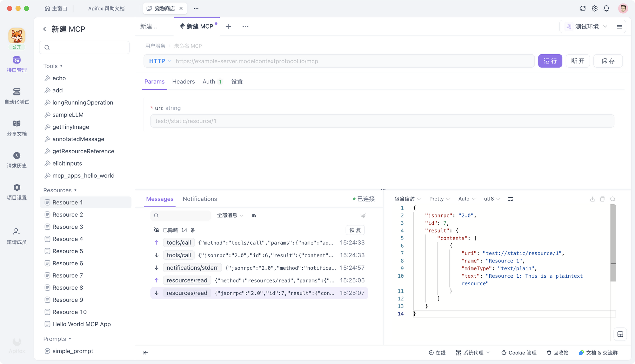The height and width of the screenshot is (364, 635).
Task: Expand the 测试环境 environment dropdown
Action: click(x=587, y=27)
